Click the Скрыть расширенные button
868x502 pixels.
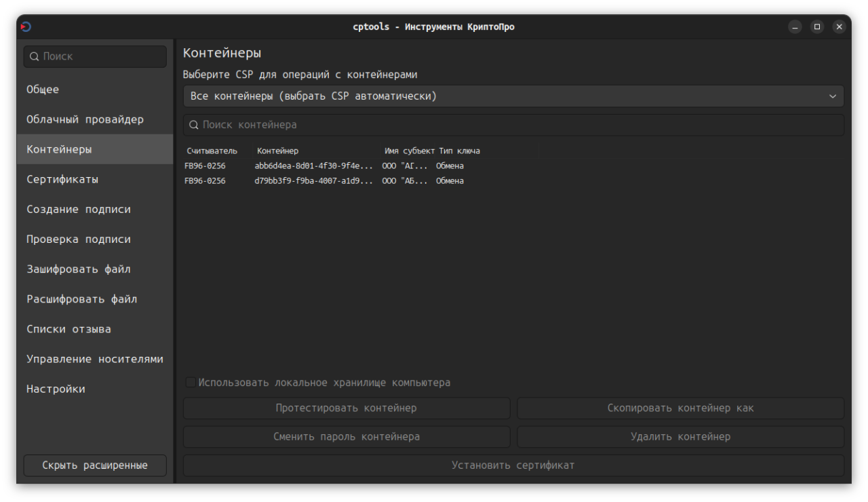coord(95,465)
